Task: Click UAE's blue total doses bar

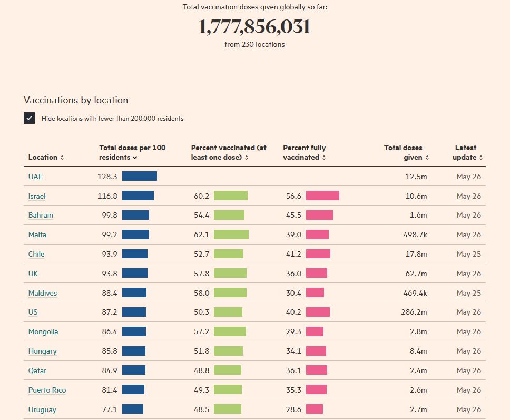Action: coord(139,177)
